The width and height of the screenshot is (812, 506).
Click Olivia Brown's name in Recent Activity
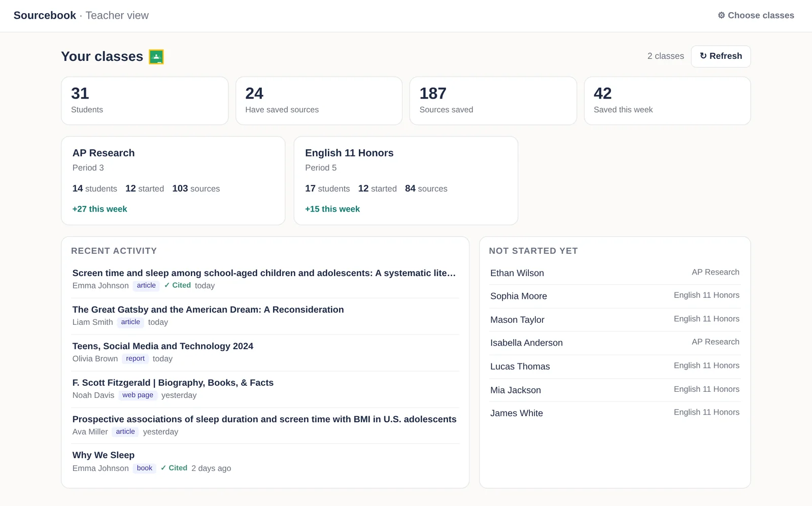click(x=95, y=359)
